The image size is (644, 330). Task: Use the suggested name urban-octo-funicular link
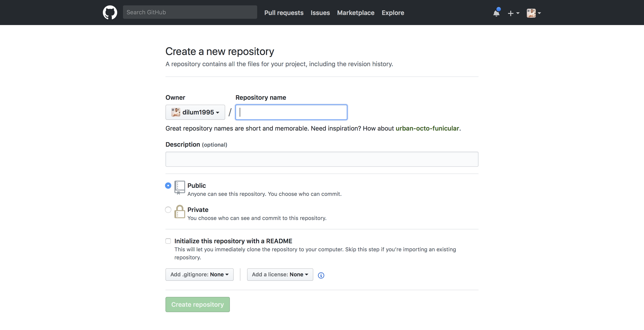[427, 129]
